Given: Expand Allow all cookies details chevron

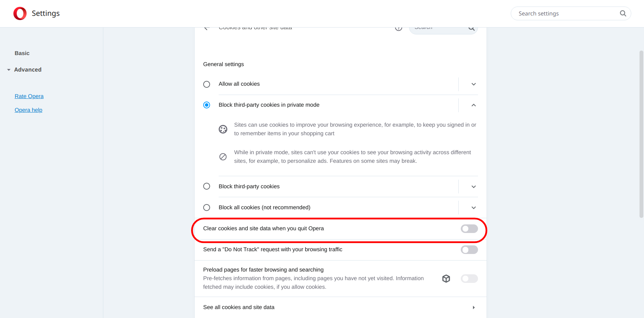Looking at the screenshot, I should (x=474, y=84).
